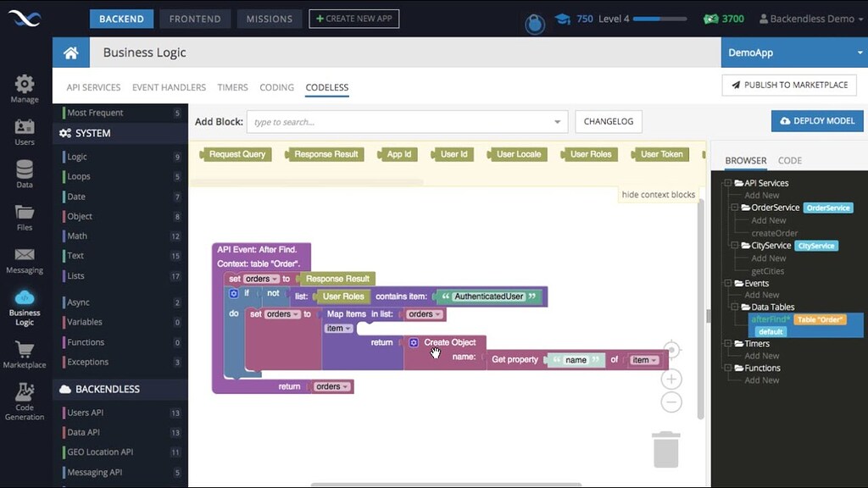868x488 pixels.
Task: Open the Code Generation icon
Action: coord(25,391)
